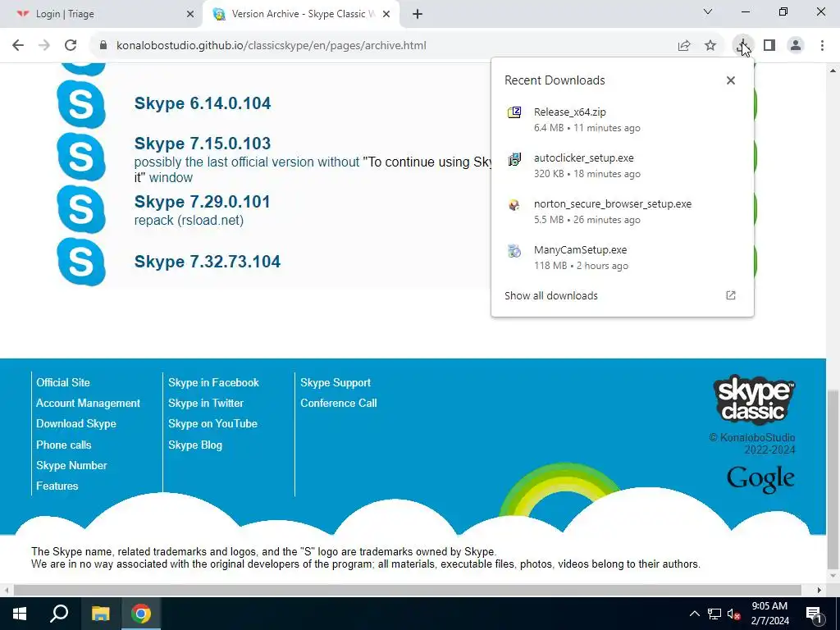This screenshot has height=630, width=840.
Task: Open Skype Blog link
Action: pyautogui.click(x=195, y=445)
